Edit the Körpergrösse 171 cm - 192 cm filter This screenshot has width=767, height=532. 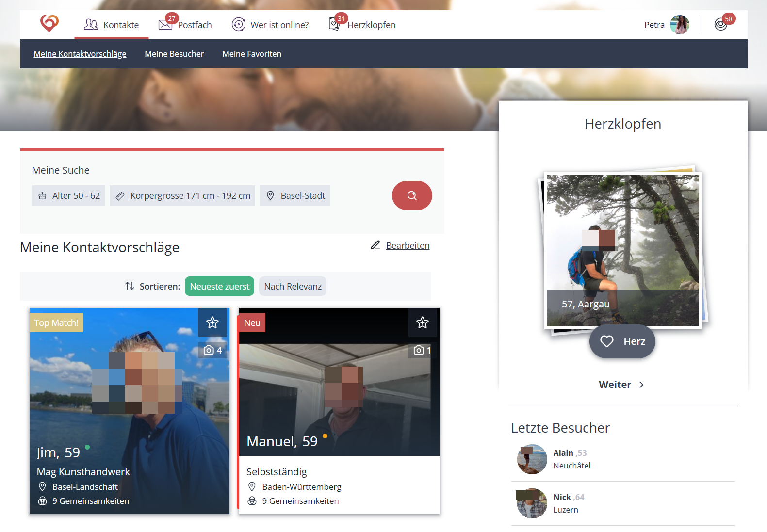[182, 195]
